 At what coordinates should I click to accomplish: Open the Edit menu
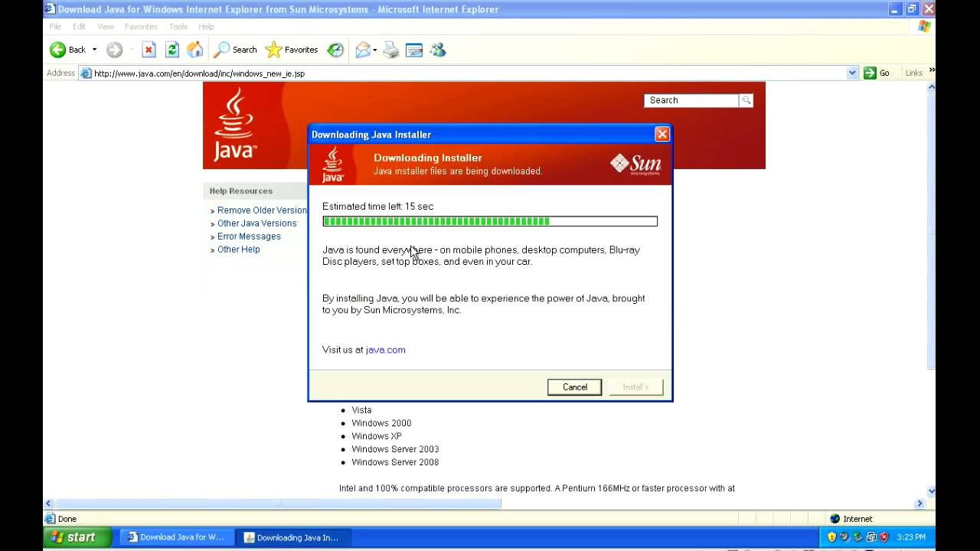click(80, 26)
